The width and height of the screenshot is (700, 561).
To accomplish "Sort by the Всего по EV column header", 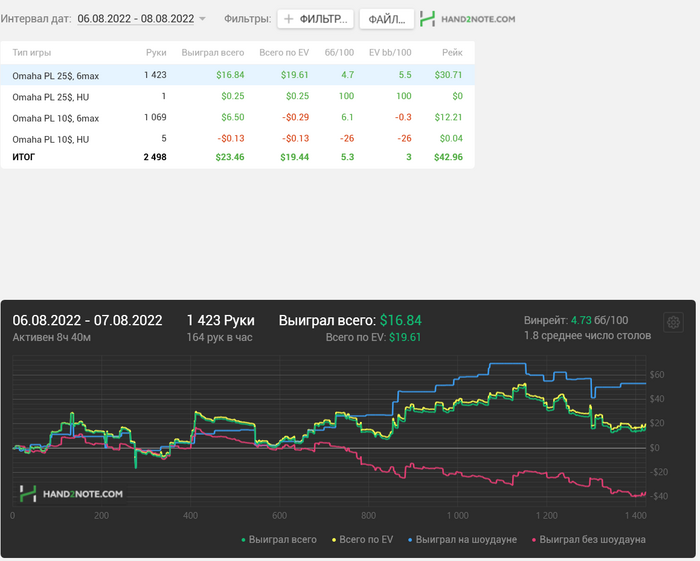I will pyautogui.click(x=284, y=53).
